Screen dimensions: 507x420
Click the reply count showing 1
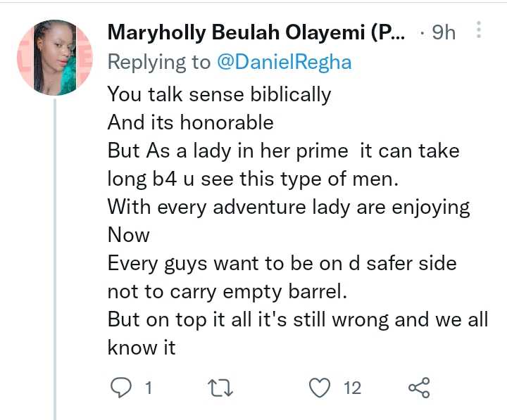click(149, 388)
